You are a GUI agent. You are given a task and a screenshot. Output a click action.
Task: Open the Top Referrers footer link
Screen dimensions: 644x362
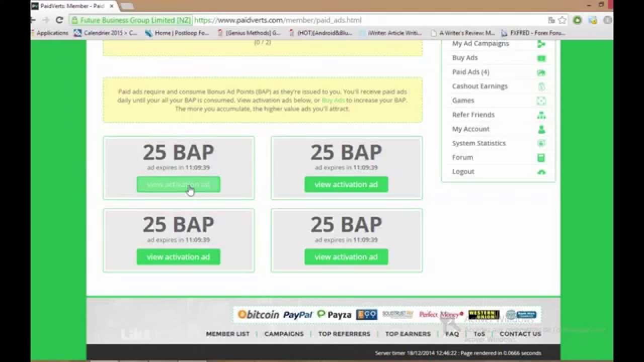coord(344,333)
